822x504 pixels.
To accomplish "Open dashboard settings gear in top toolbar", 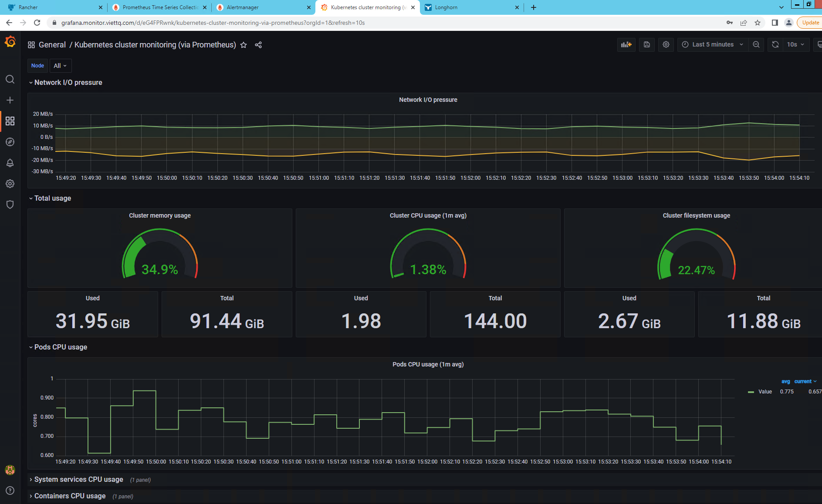I will tap(666, 44).
